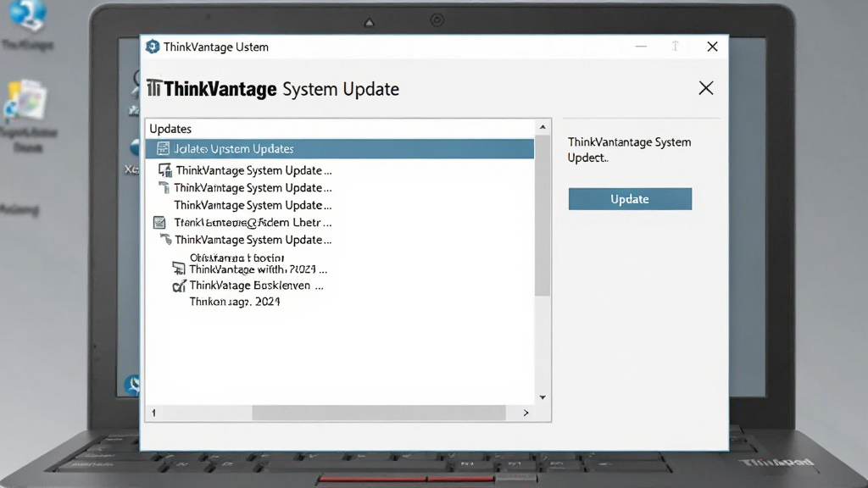Click the list icon on the garbled 'Lhetr' row

point(159,223)
